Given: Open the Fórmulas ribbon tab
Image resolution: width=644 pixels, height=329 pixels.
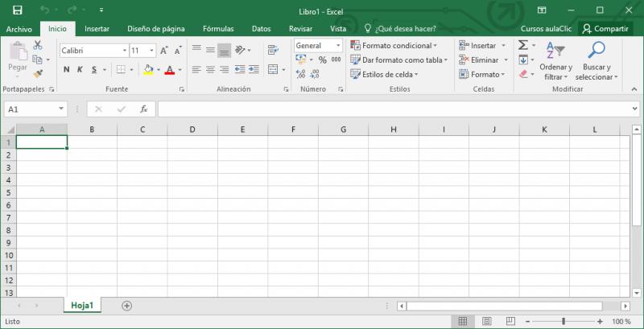Looking at the screenshot, I should coord(218,28).
